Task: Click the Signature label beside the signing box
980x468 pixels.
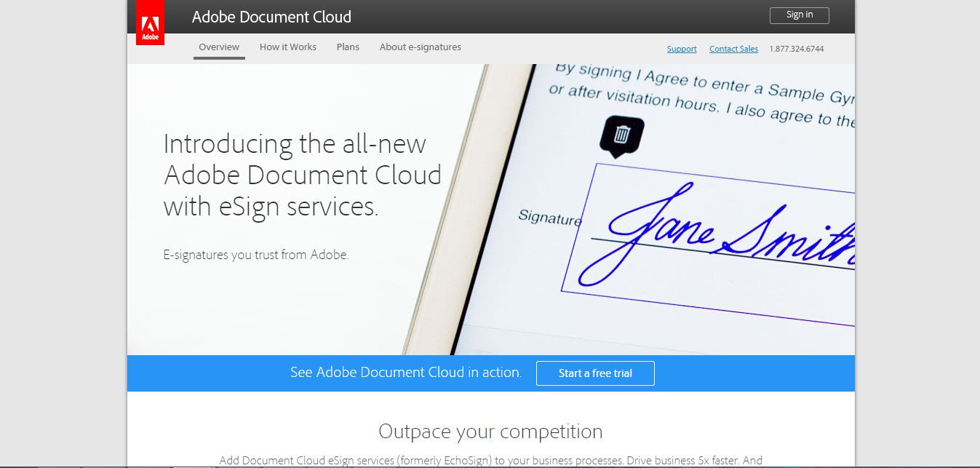Action: coord(550,218)
